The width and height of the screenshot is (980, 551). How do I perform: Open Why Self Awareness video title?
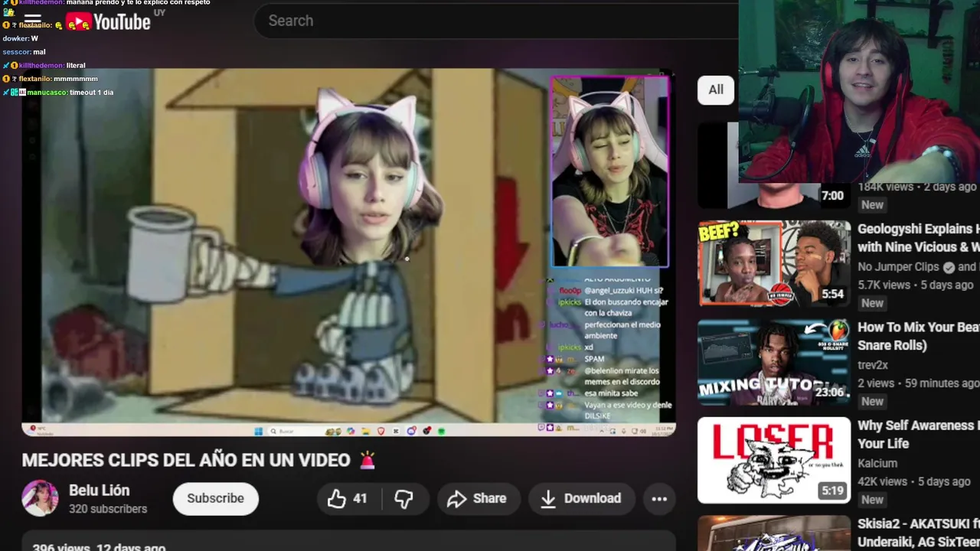(918, 434)
